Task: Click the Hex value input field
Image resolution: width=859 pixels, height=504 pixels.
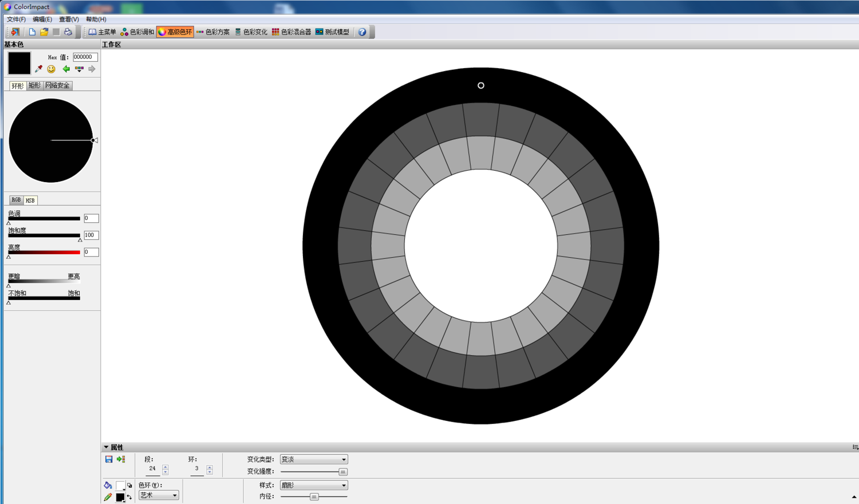Action: coord(85,57)
